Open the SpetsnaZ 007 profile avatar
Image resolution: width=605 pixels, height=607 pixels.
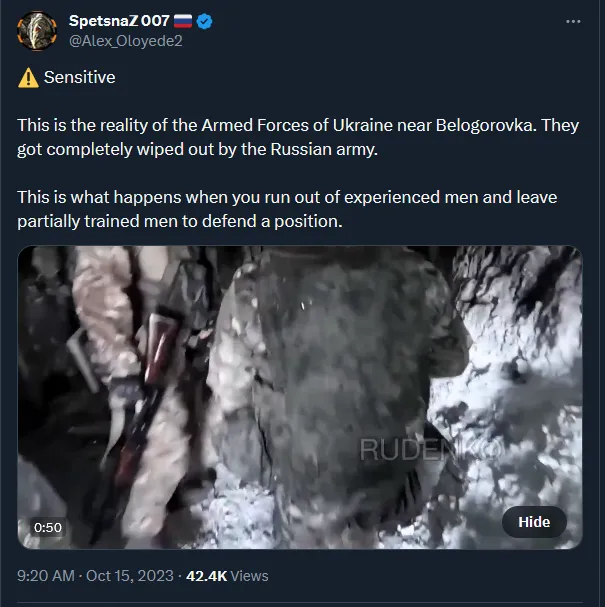[x=37, y=31]
